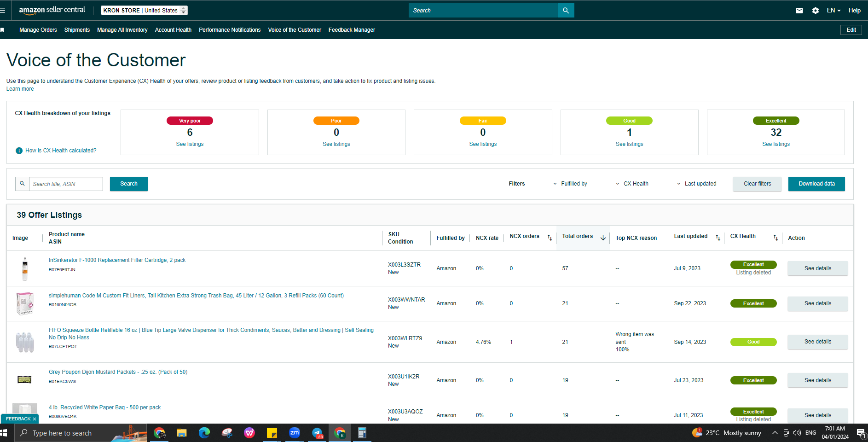
Task: Open the first Chrome icon on taskbar
Action: 159,433
